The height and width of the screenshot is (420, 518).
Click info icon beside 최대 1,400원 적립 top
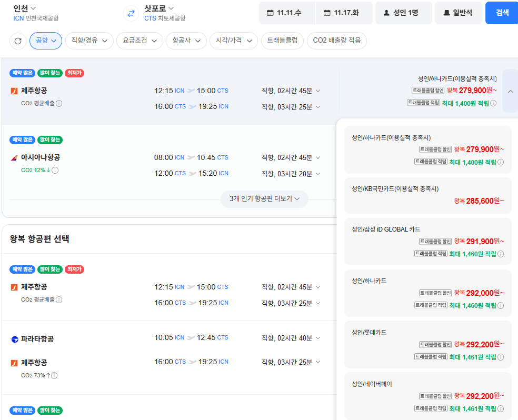(x=493, y=103)
